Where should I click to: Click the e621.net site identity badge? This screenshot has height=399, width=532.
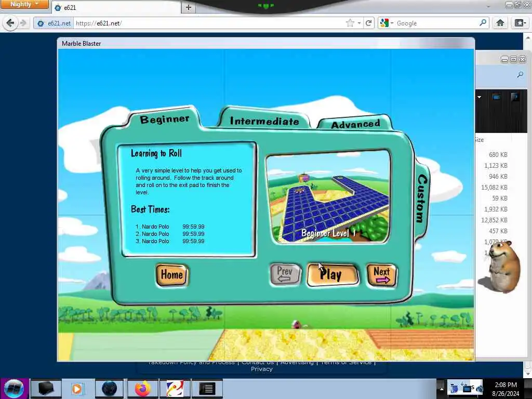tap(54, 23)
